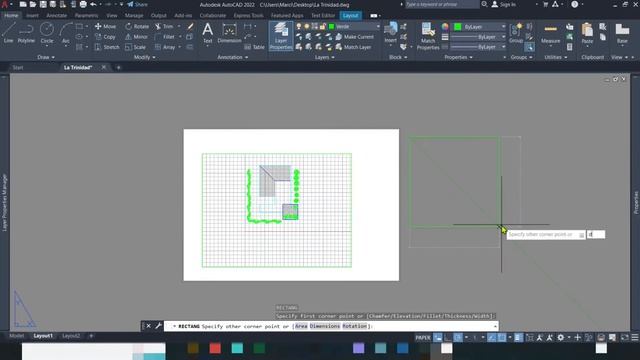Screen dimensions: 640x360
Task: Expand the Properties panel
Action: pos(458,57)
